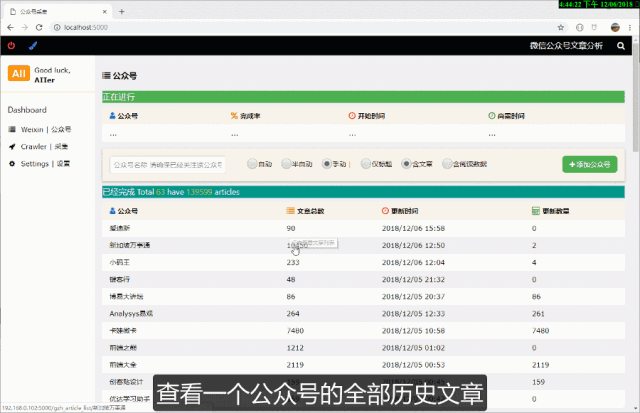The image size is (640, 413).
Task: Click the red power icon in header
Action: (11, 45)
